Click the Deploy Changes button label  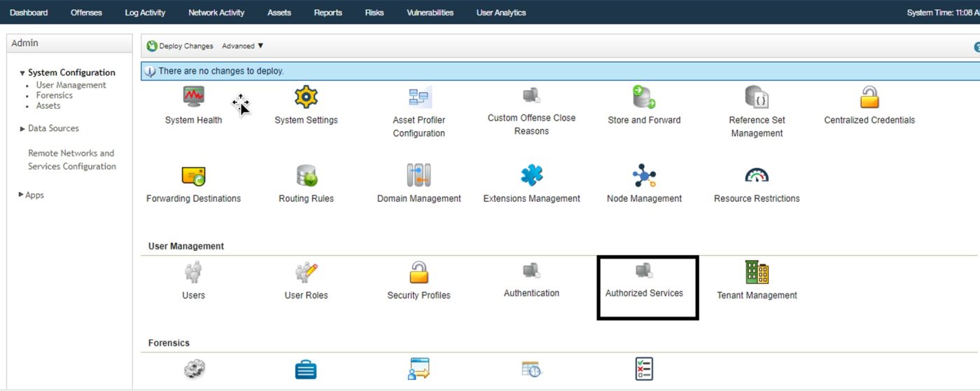186,46
